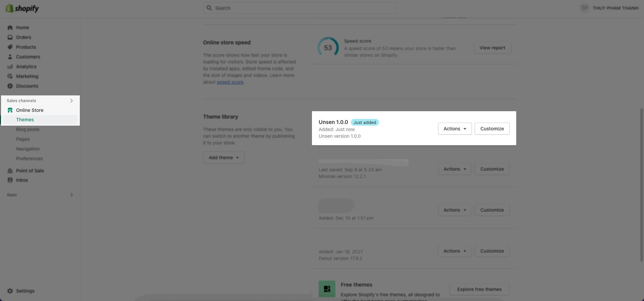Open Customers in the sidebar
Screen dimensions: 644x301
pos(28,57)
